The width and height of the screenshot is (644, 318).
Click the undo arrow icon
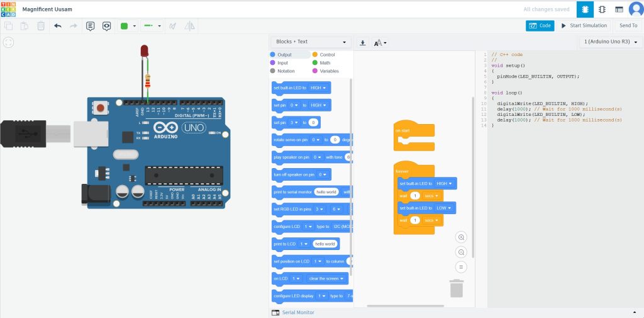58,26
